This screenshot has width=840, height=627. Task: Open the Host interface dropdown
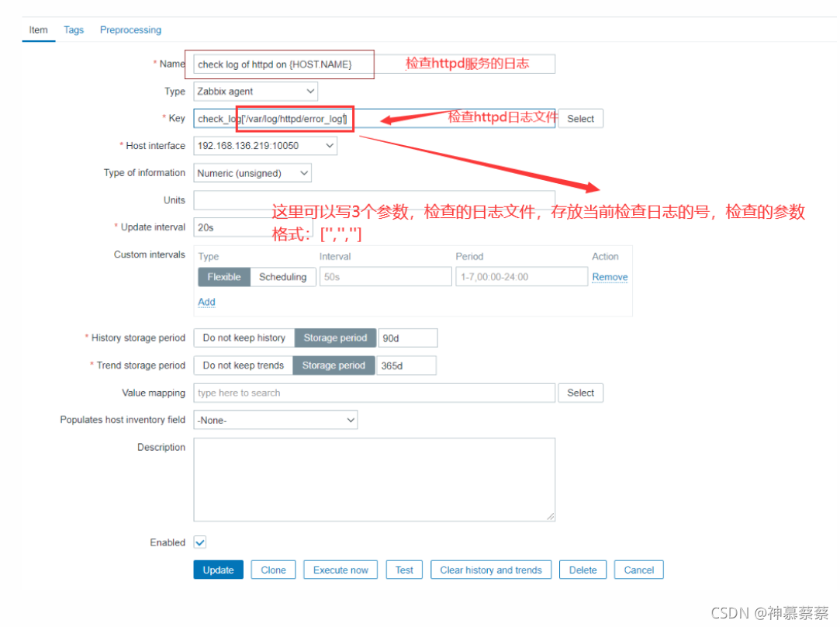(265, 146)
